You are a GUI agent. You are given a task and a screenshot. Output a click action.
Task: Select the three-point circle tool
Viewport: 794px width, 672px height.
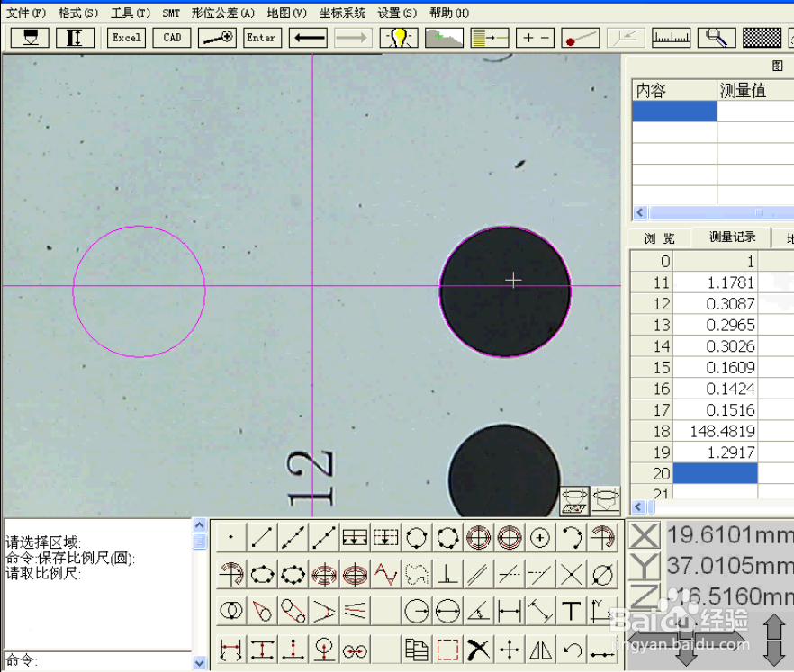(x=416, y=537)
